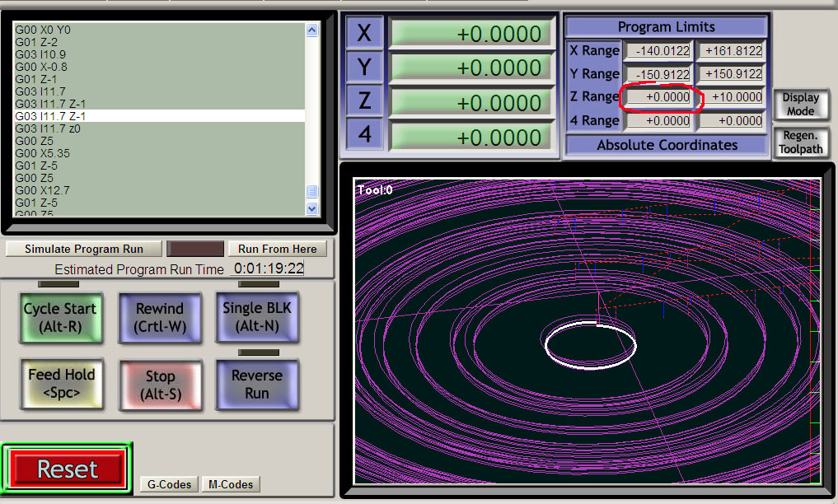Image resolution: width=838 pixels, height=504 pixels.
Task: Select line G00 X12.7
Action: click(42, 190)
